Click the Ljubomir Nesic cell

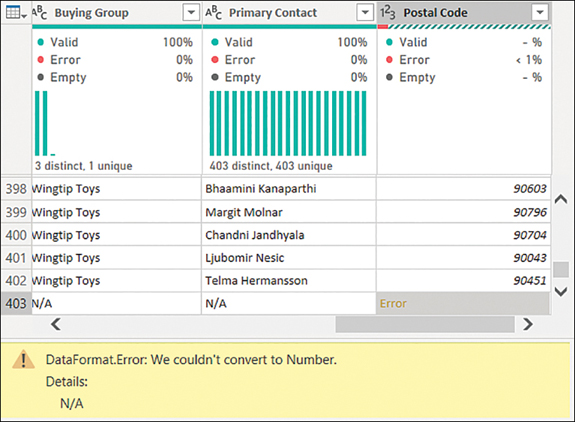tap(289, 258)
